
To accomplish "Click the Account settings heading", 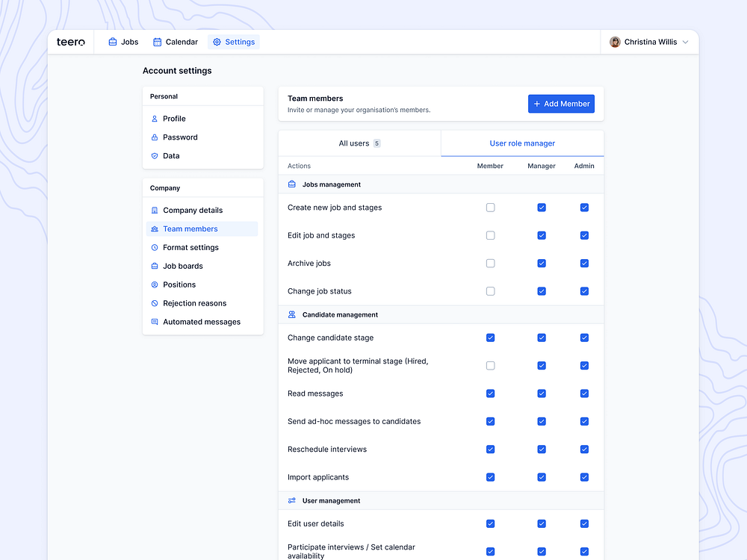I will point(177,70).
